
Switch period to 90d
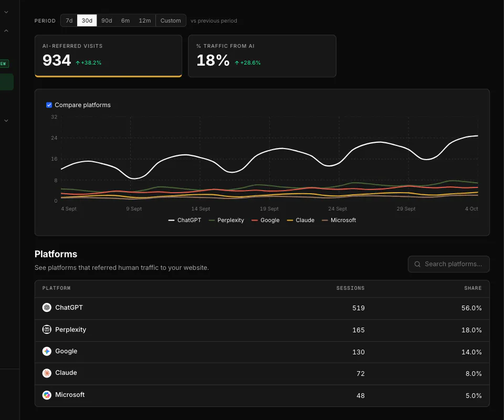(x=107, y=20)
